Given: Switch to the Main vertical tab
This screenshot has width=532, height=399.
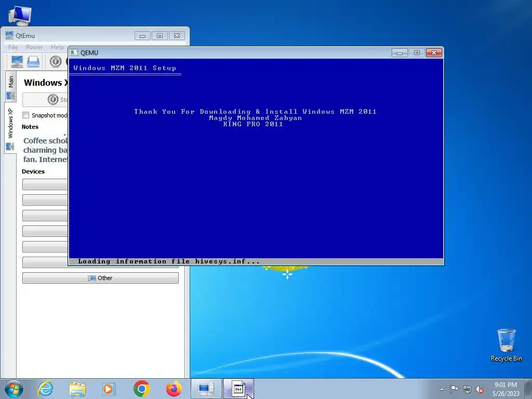Looking at the screenshot, I should [10, 86].
